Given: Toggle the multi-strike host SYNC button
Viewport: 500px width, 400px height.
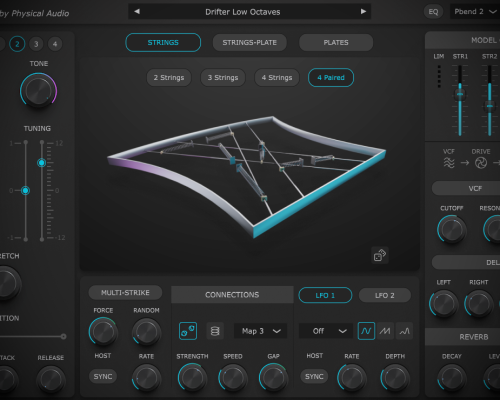Looking at the screenshot, I should point(103,376).
